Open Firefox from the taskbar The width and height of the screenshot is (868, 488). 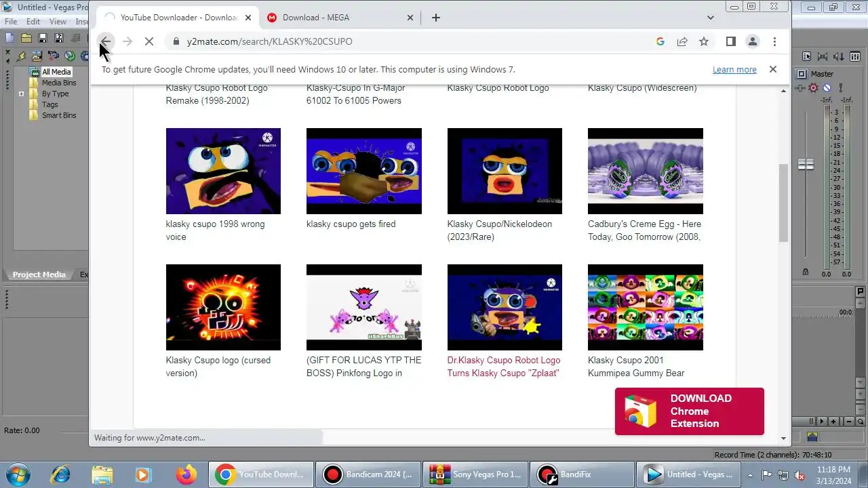(x=186, y=474)
